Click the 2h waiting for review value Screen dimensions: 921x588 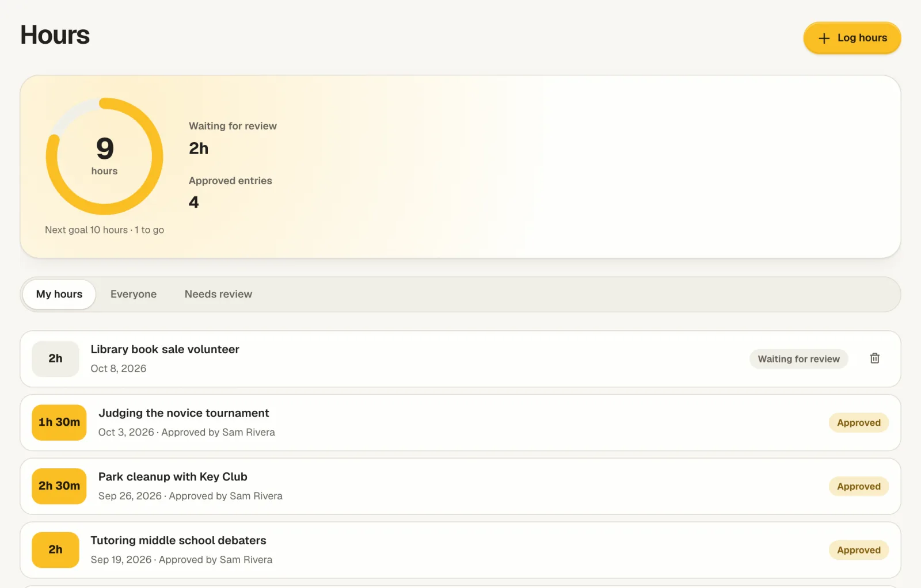(x=199, y=148)
